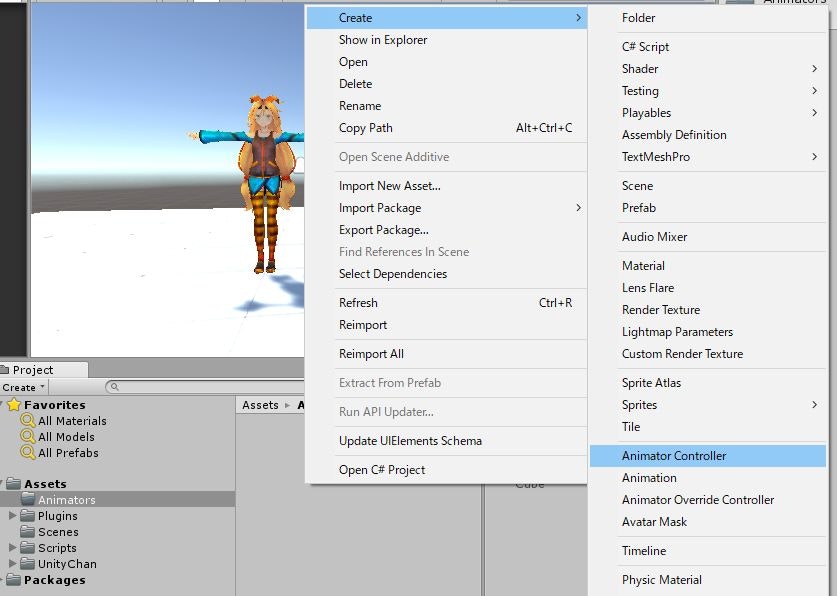Click the Assets breadcrumb in path bar

click(260, 405)
